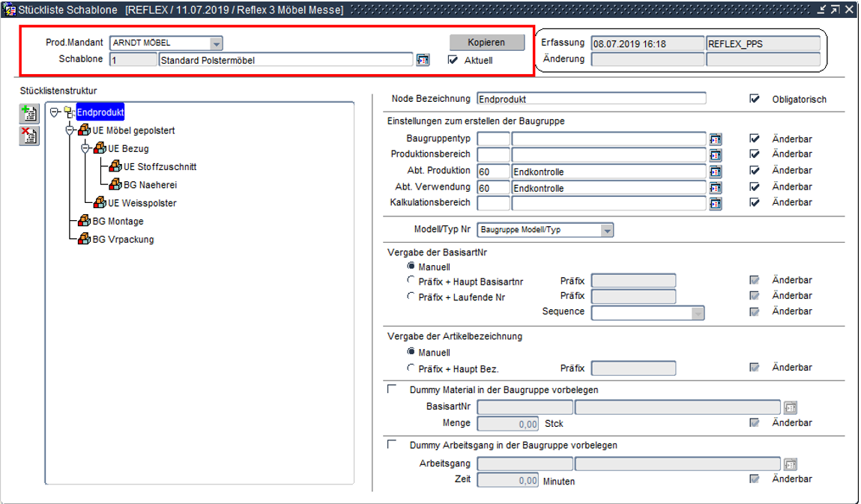Click the delete node icon with red X

click(29, 135)
